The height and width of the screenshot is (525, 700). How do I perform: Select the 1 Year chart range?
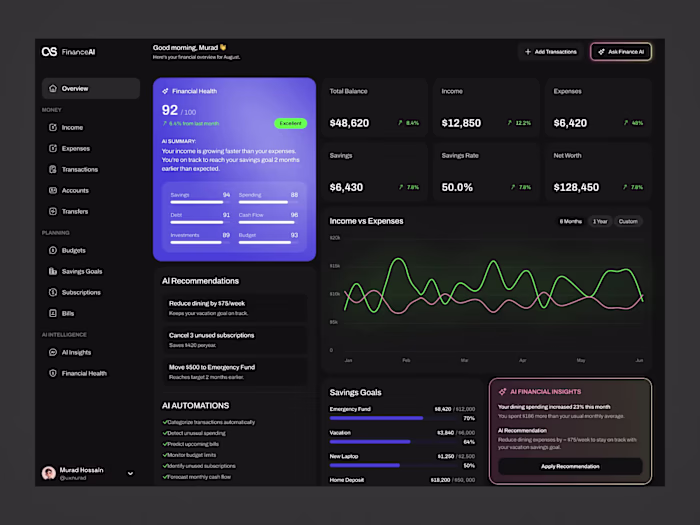tap(600, 221)
